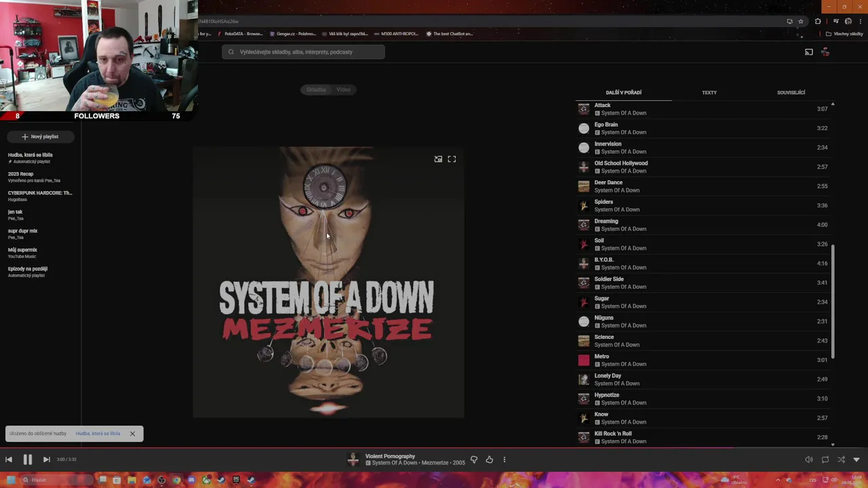Open the account avatar menu
The height and width of the screenshot is (488, 868).
point(825,52)
